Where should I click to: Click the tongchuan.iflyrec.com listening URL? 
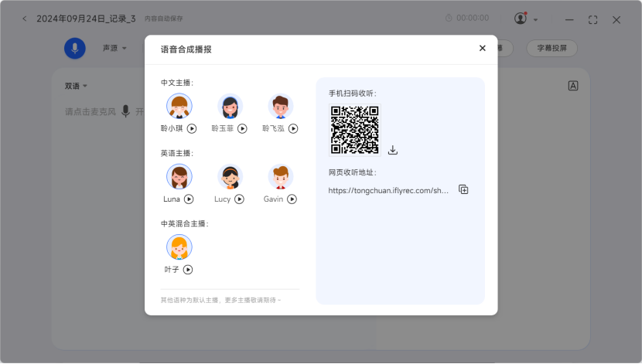click(388, 191)
